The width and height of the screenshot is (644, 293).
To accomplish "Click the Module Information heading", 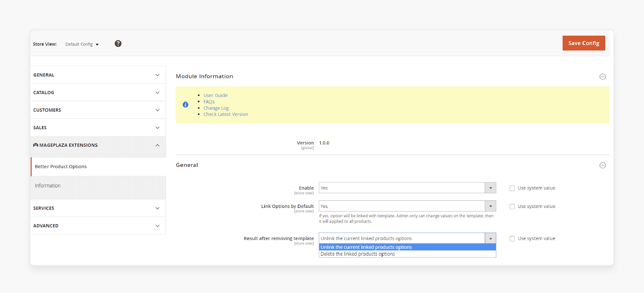I will click(204, 76).
